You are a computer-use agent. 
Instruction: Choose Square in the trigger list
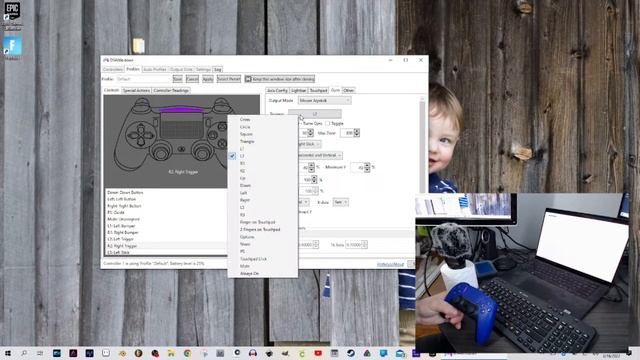click(x=262, y=134)
